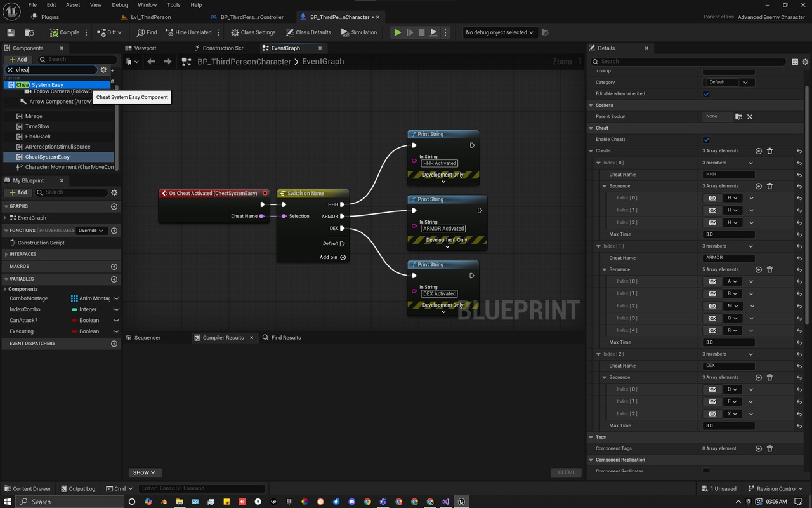Add a new variable with the VARIABLES plus icon

pos(114,279)
